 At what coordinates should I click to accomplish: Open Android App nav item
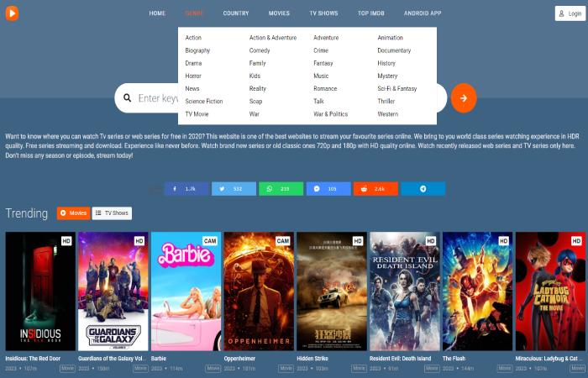click(x=423, y=13)
